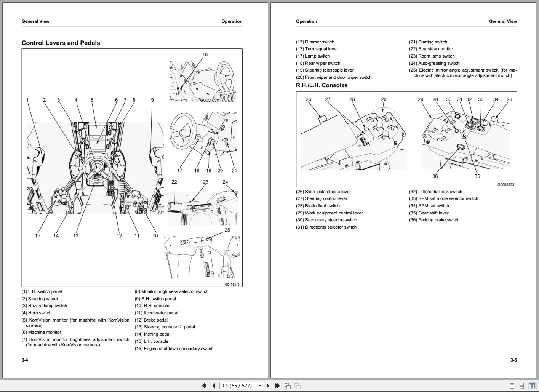Open the page number dropdown

[x=261, y=386]
